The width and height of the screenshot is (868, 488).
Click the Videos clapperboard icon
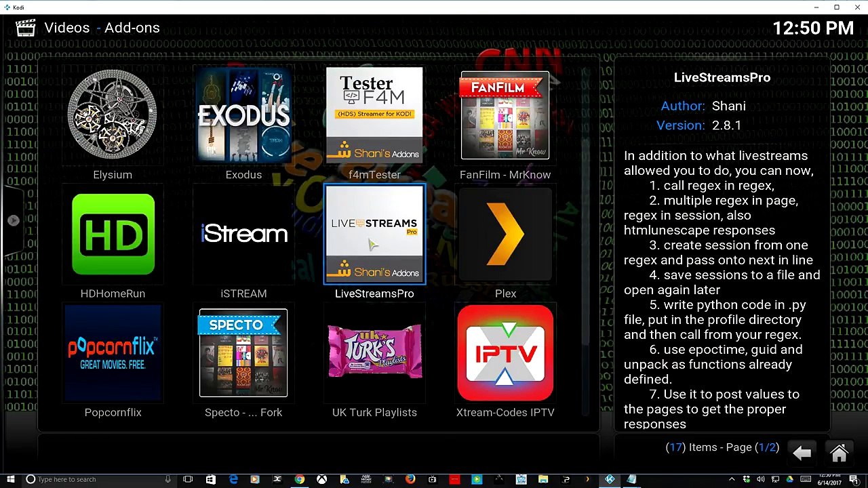tap(25, 28)
